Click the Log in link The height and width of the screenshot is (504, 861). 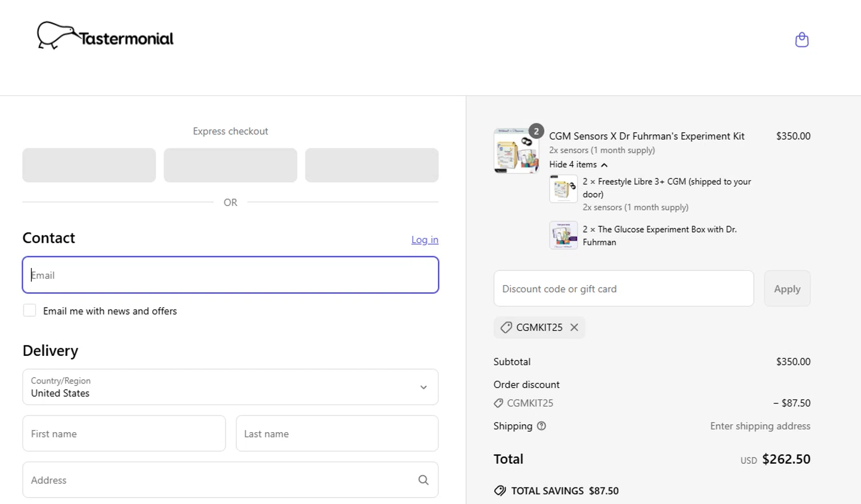pos(425,239)
